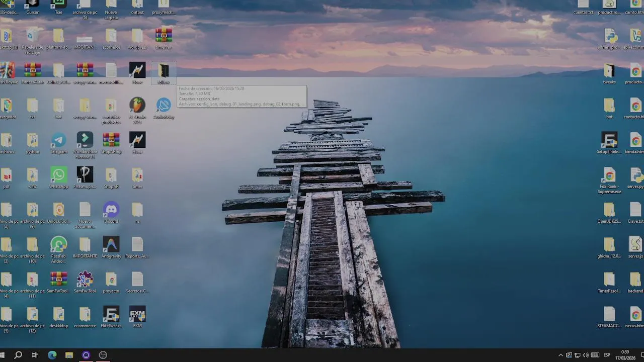
Task: Change the ESP input language
Action: 607,355
